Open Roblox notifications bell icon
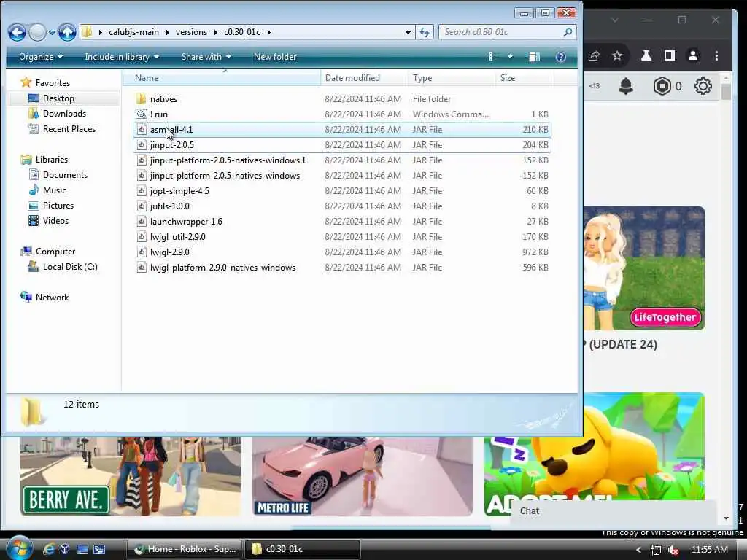The width and height of the screenshot is (747, 560). pos(625,86)
